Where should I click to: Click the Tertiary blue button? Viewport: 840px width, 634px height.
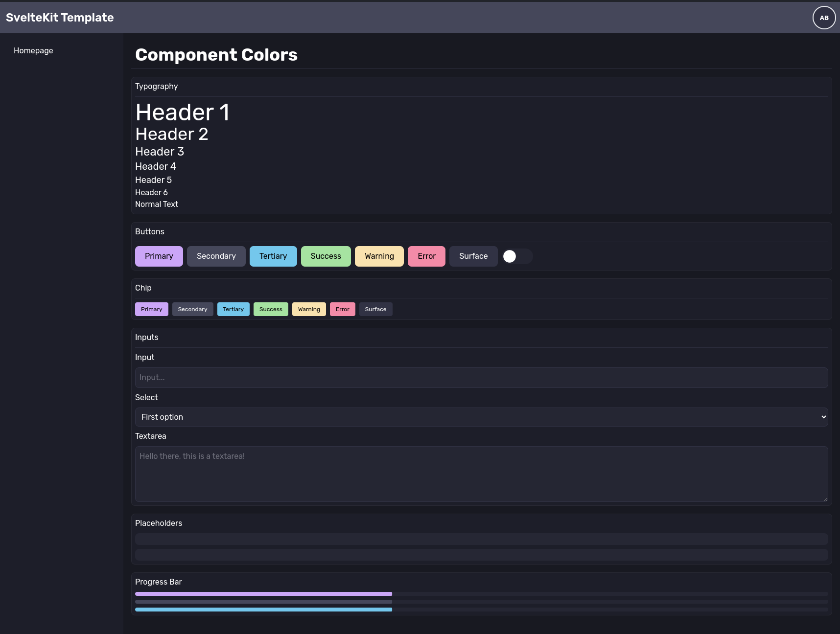click(273, 256)
